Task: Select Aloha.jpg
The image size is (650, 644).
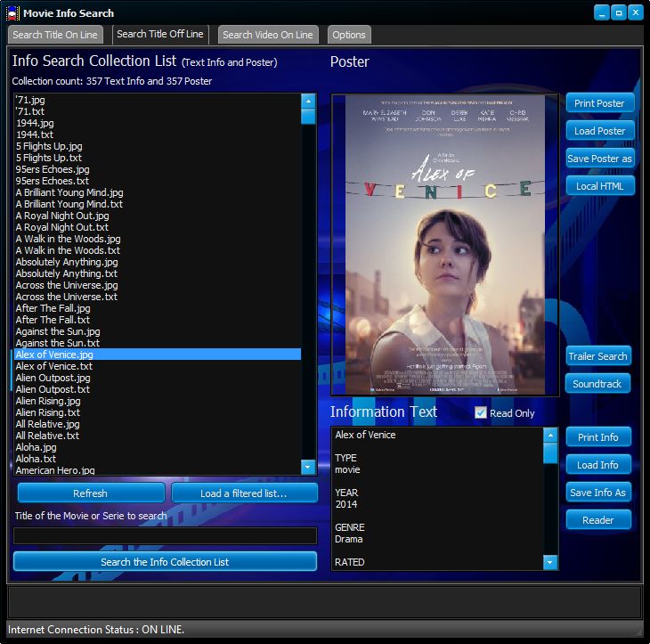Action: tap(158, 447)
